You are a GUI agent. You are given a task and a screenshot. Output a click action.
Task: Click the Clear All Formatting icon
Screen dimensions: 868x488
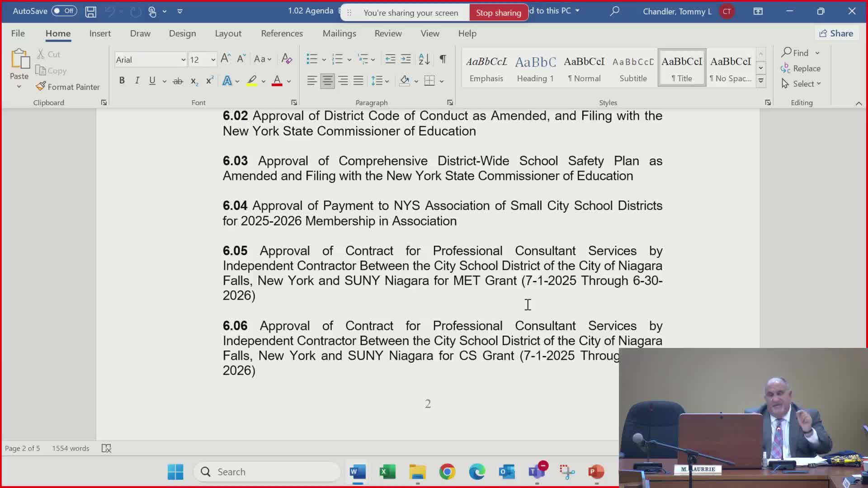[287, 59]
